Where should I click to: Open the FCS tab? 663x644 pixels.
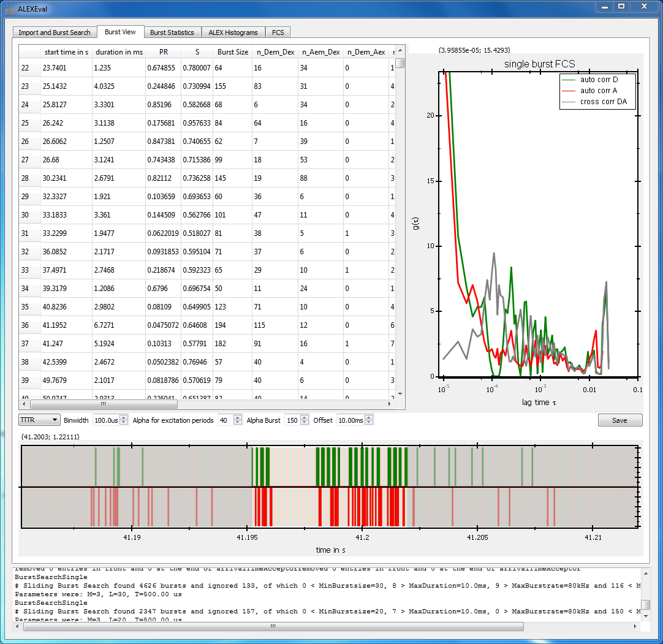coord(278,32)
